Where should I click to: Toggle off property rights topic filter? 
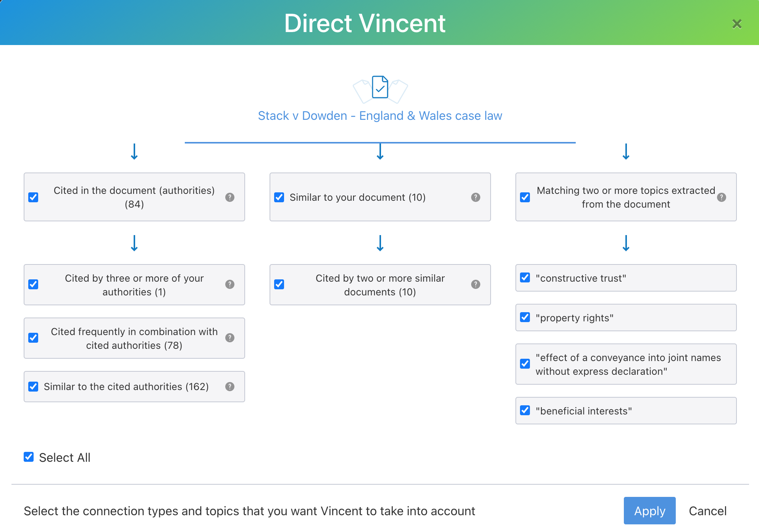[525, 318]
